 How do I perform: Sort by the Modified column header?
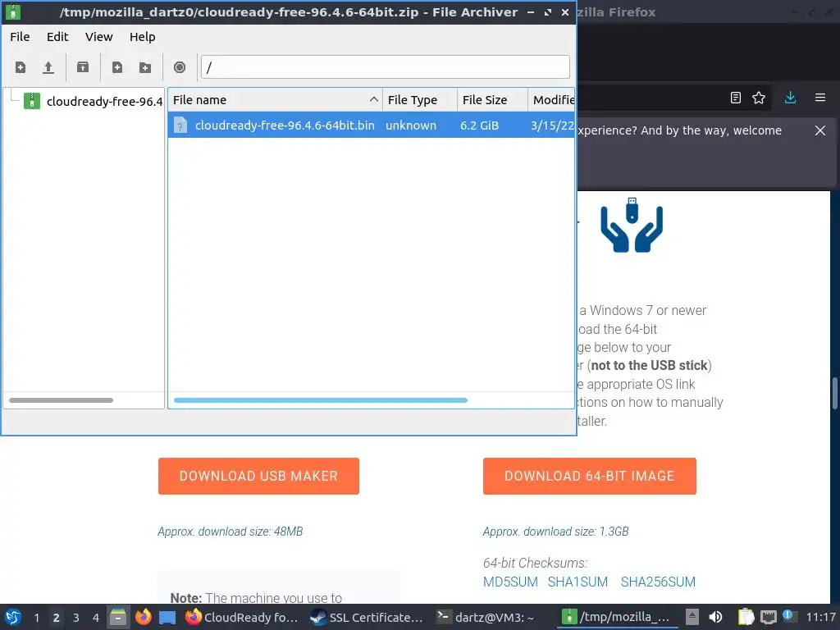(x=551, y=100)
